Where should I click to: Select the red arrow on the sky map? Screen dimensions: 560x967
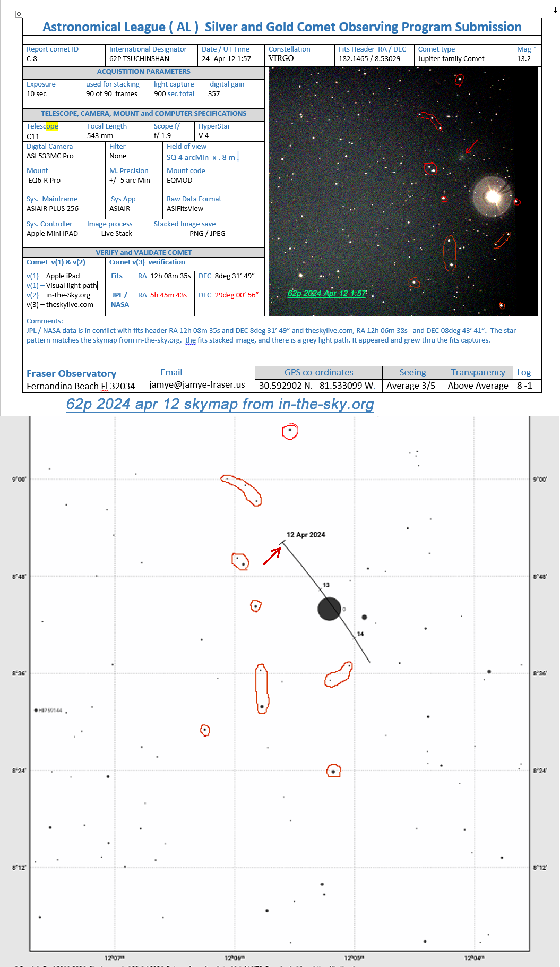[272, 556]
